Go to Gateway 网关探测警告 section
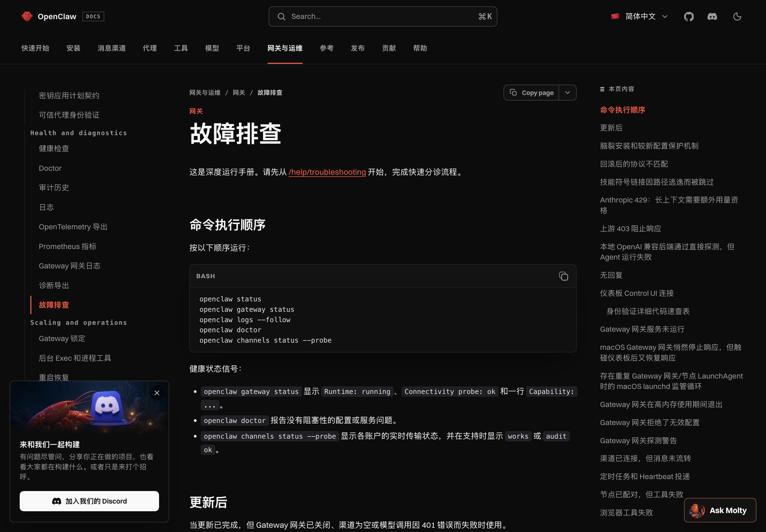 [638, 441]
